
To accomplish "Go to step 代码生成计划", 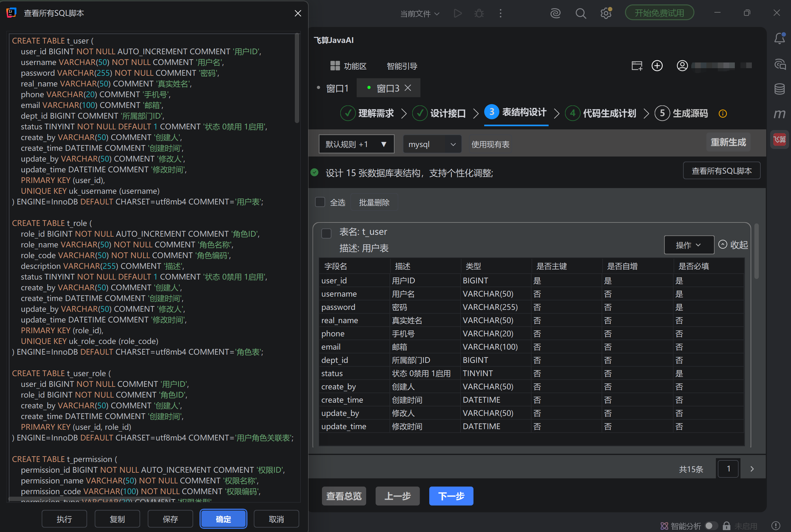I will pyautogui.click(x=600, y=113).
